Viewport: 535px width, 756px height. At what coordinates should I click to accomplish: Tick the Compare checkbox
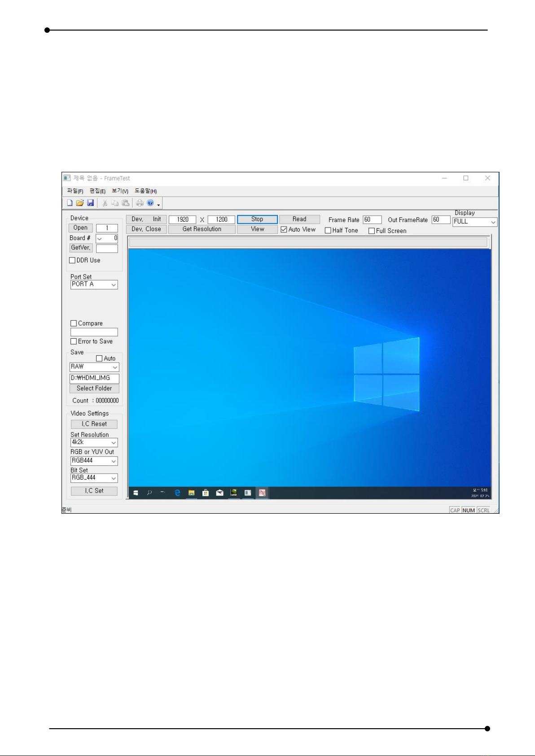[x=74, y=323]
